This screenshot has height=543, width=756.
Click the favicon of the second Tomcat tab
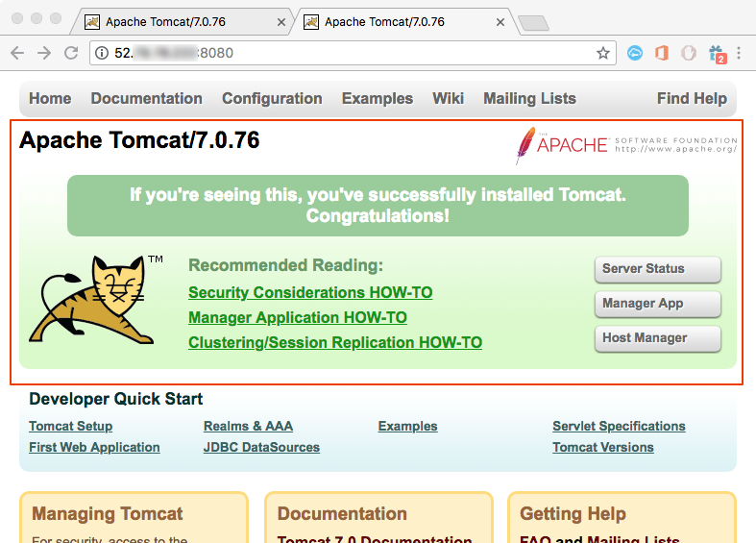click(311, 22)
